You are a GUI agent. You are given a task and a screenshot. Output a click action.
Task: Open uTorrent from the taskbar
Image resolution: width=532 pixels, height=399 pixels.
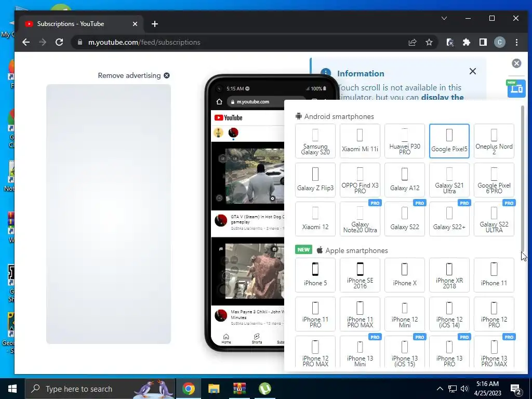[x=264, y=389]
